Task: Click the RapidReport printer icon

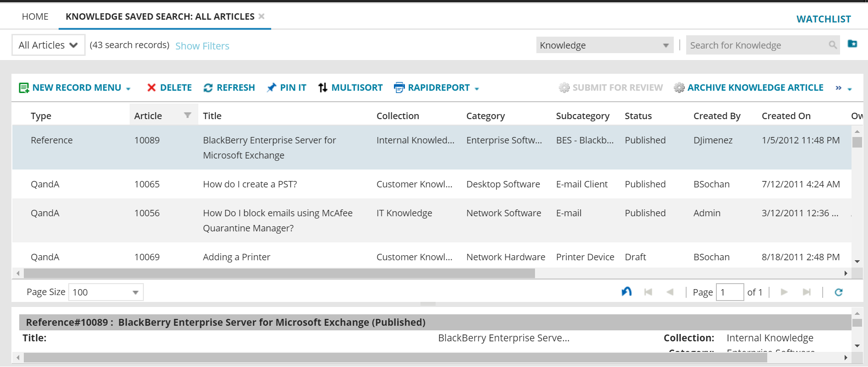Action: click(x=399, y=88)
